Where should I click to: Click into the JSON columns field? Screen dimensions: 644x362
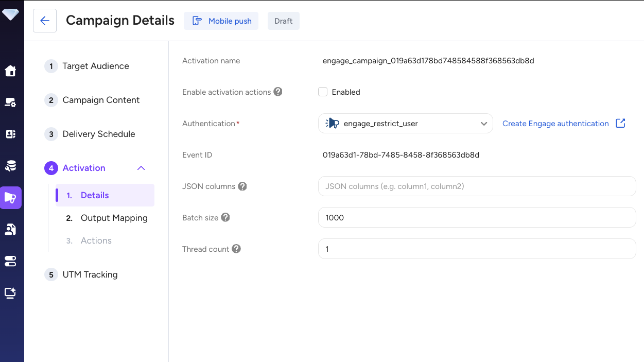(x=477, y=186)
